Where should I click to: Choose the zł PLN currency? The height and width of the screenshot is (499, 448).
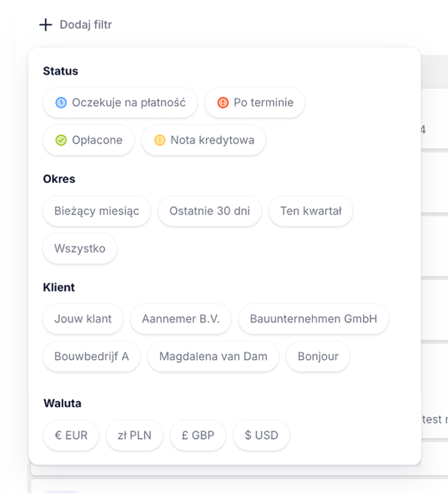click(134, 435)
